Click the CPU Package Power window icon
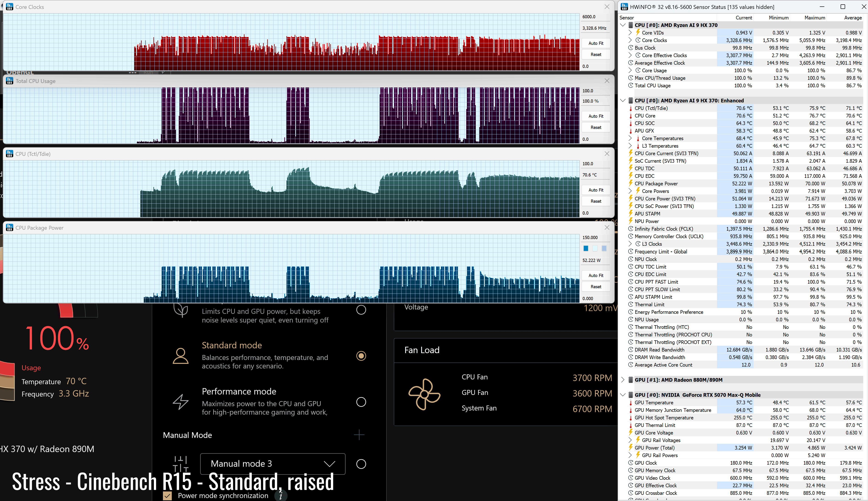Image resolution: width=868 pixels, height=501 pixels. pos(10,228)
